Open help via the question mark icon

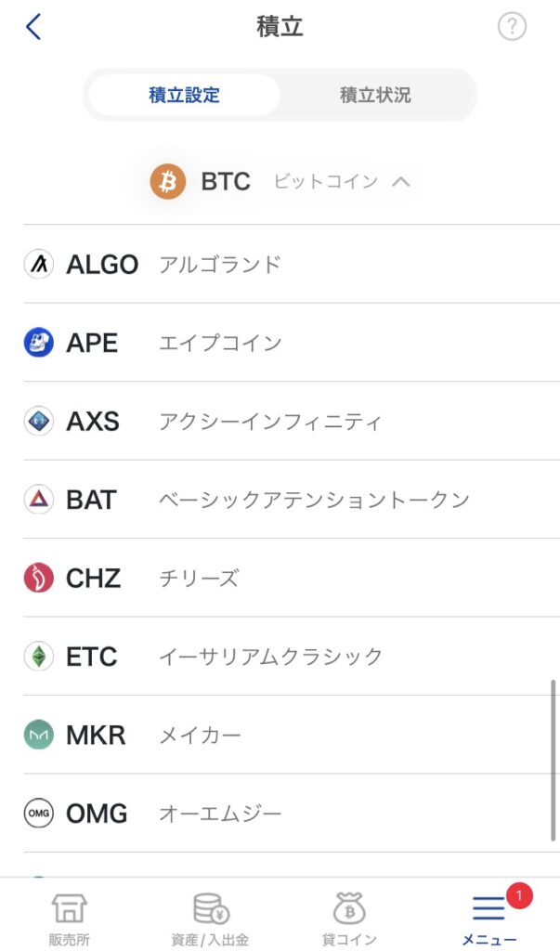pos(512,27)
